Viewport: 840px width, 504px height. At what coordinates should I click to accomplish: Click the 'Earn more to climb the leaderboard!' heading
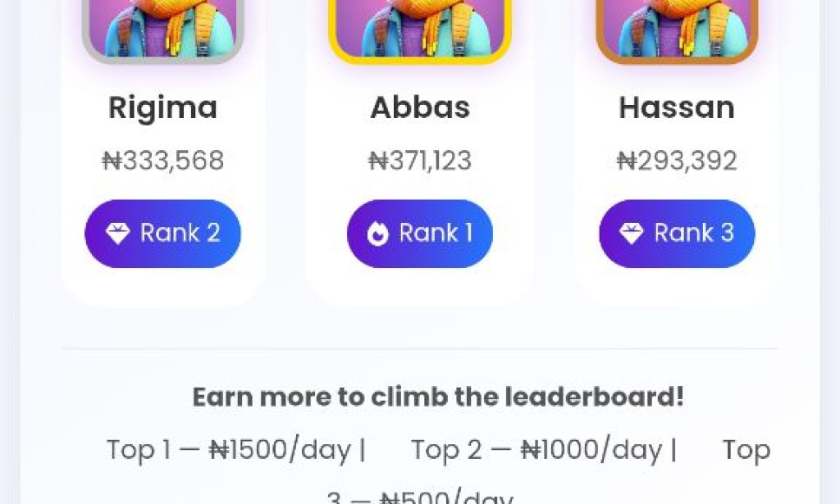pos(439,397)
